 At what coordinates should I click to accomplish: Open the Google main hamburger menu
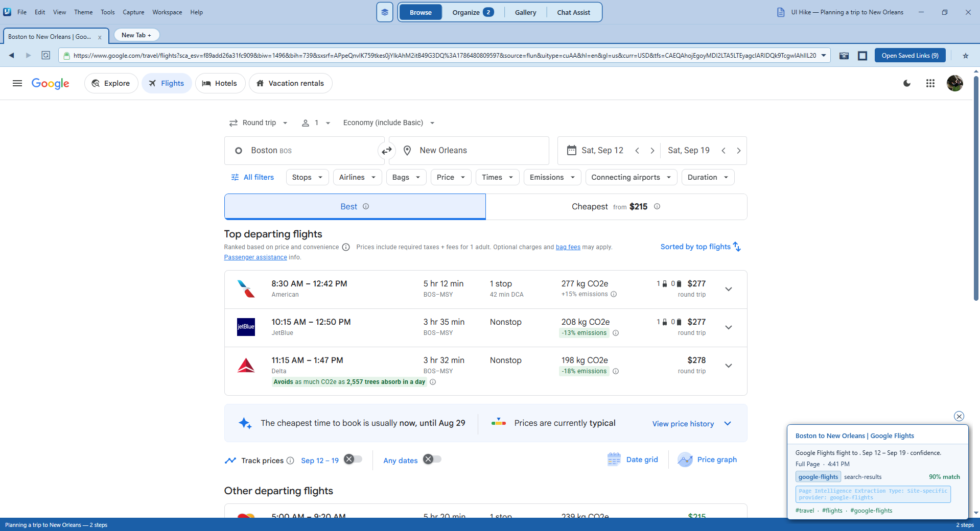coord(17,83)
